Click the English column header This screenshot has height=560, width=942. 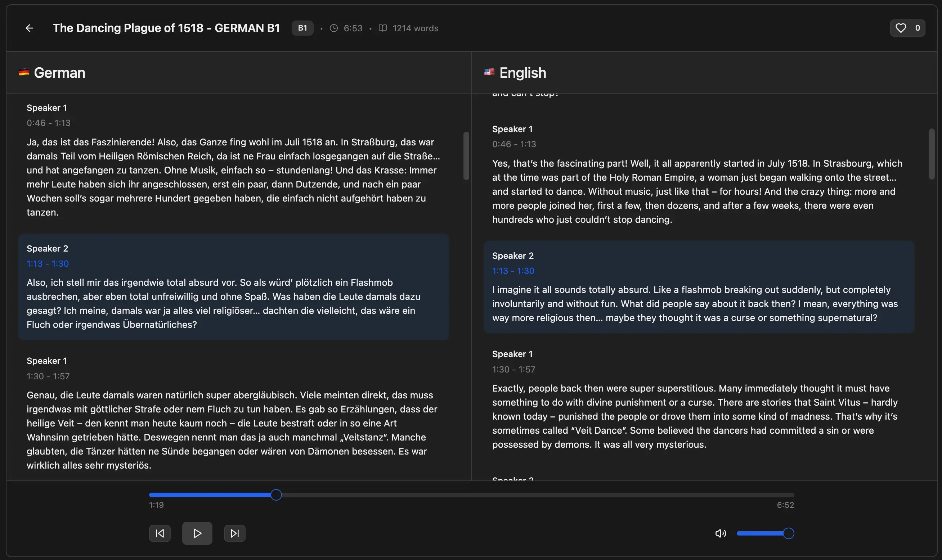click(x=522, y=72)
